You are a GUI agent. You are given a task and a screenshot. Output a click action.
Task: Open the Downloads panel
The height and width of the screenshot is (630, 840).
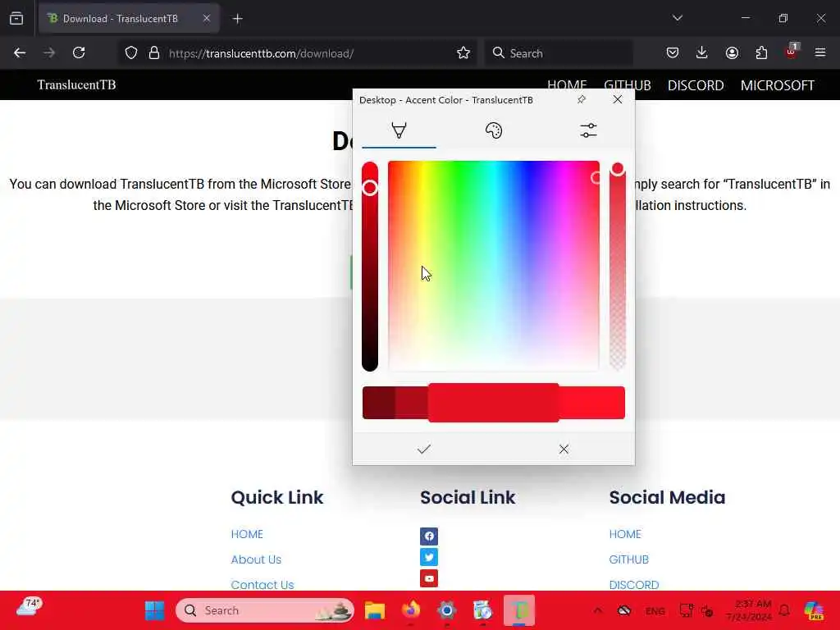[x=702, y=53]
